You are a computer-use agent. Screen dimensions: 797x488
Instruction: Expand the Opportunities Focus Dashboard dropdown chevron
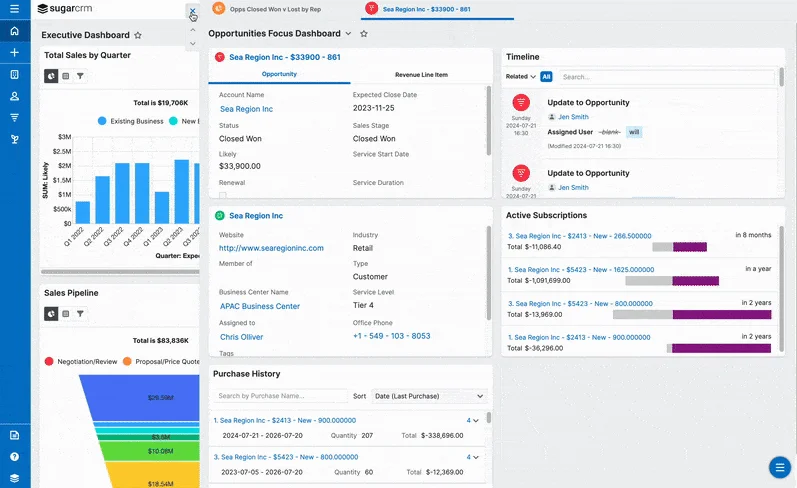(348, 33)
